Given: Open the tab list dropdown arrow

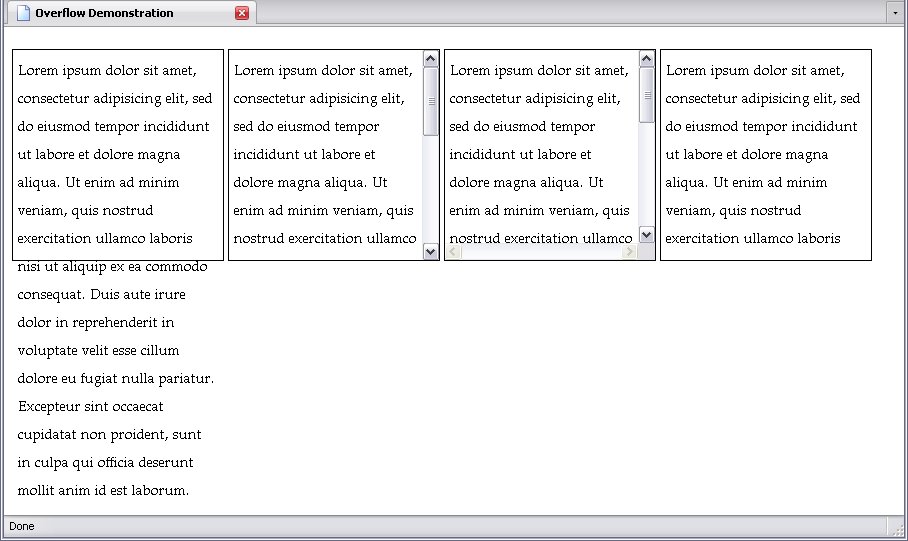Looking at the screenshot, I should (895, 13).
